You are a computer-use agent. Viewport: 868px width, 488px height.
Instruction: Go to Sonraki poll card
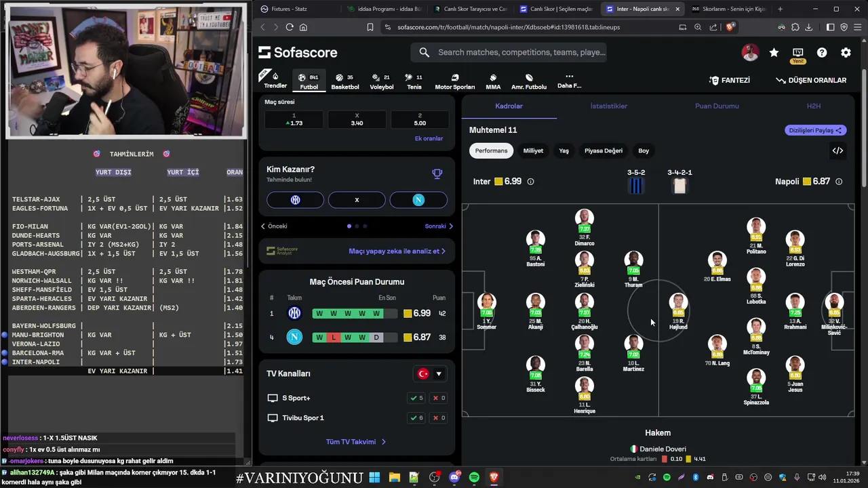click(x=439, y=226)
